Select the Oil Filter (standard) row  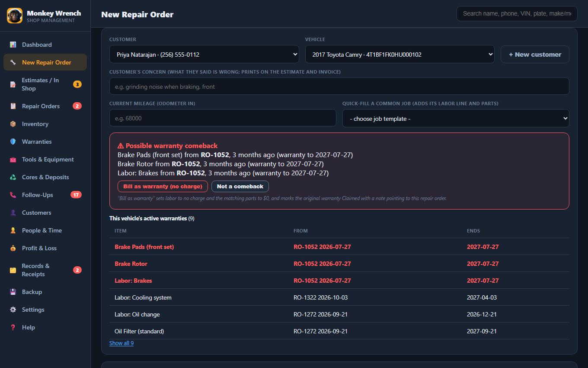tap(339, 331)
